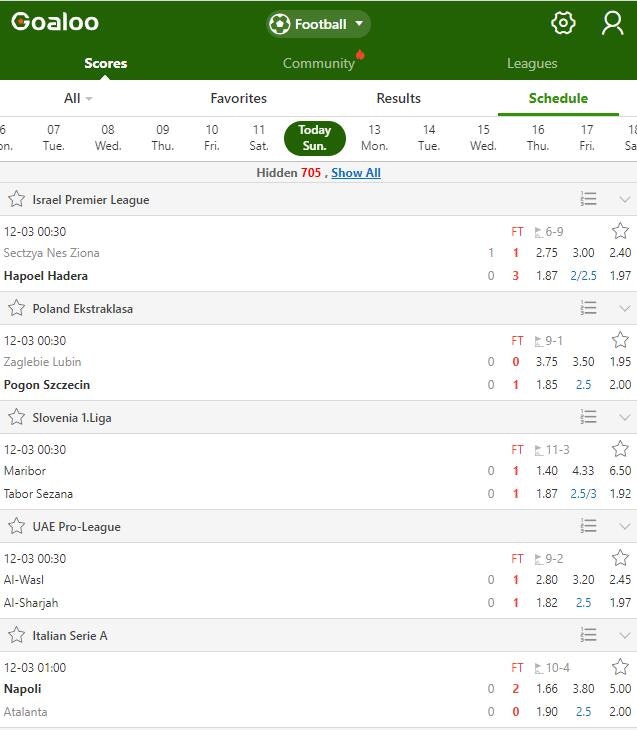The height and width of the screenshot is (730, 637).
Task: Switch to the Community tab
Action: 319,63
